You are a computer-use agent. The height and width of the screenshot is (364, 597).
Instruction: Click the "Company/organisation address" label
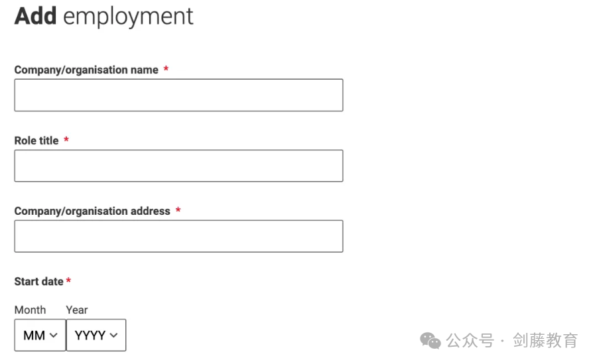92,212
